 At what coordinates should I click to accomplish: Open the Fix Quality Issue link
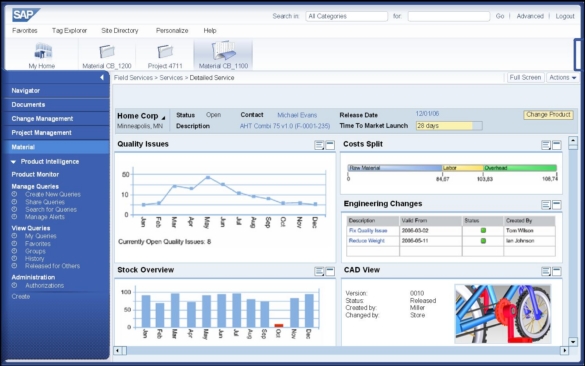(368, 231)
